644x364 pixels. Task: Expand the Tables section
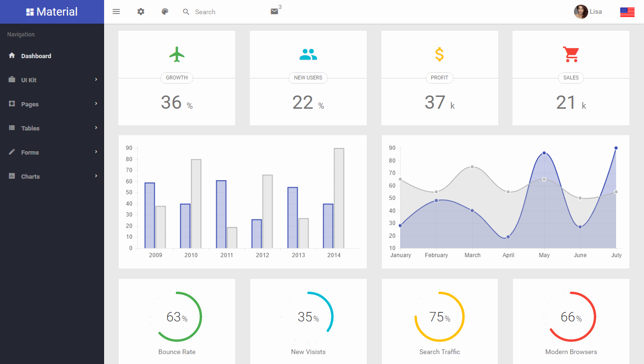(x=30, y=128)
